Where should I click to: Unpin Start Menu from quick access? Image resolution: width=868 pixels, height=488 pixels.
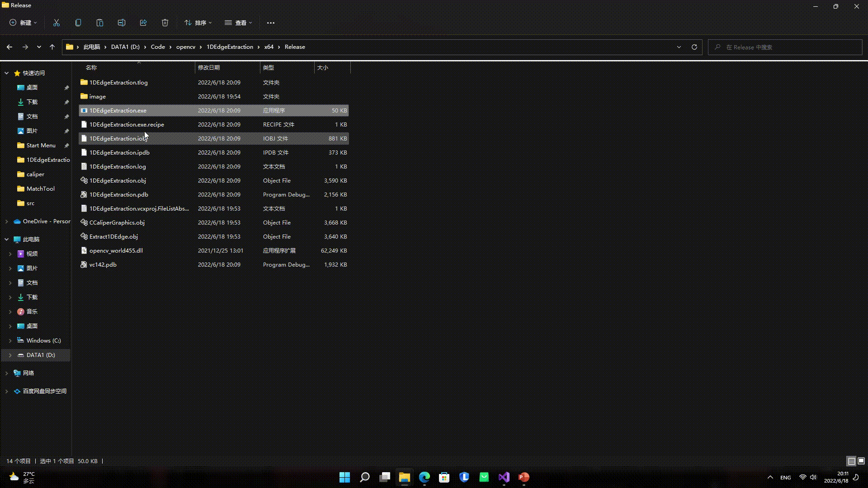[66, 145]
